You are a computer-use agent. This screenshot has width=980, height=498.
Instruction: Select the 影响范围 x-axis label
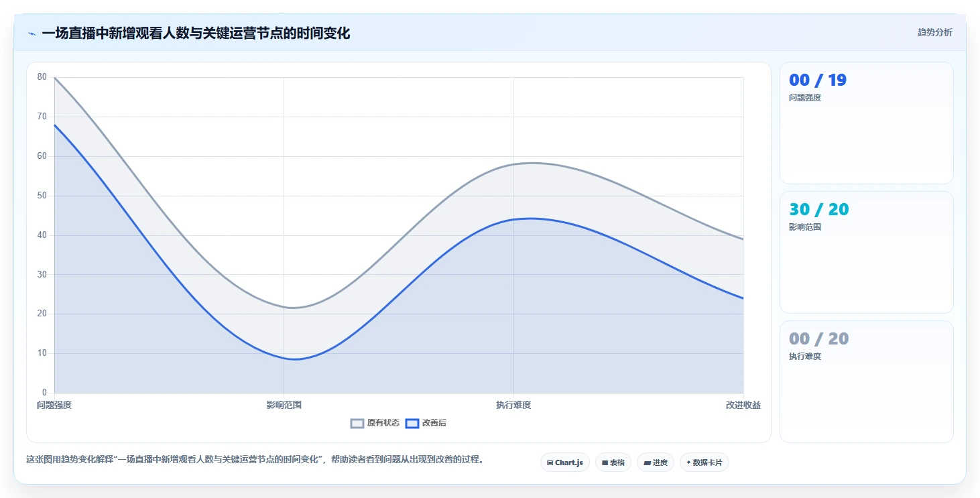pyautogui.click(x=284, y=405)
